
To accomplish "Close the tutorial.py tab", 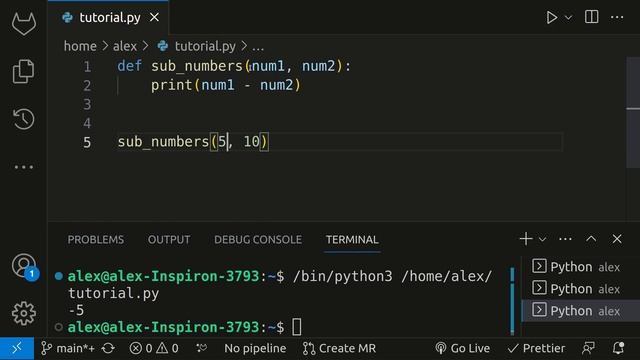I will [154, 18].
